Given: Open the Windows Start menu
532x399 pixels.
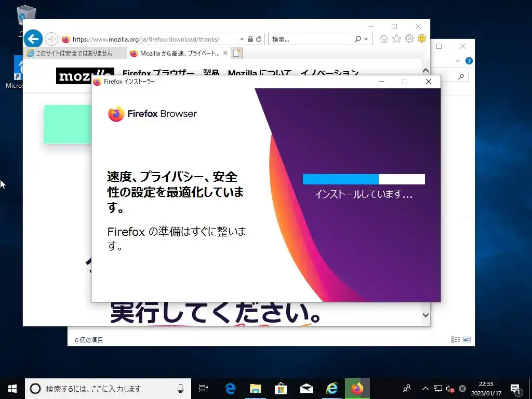Looking at the screenshot, I should [12, 389].
